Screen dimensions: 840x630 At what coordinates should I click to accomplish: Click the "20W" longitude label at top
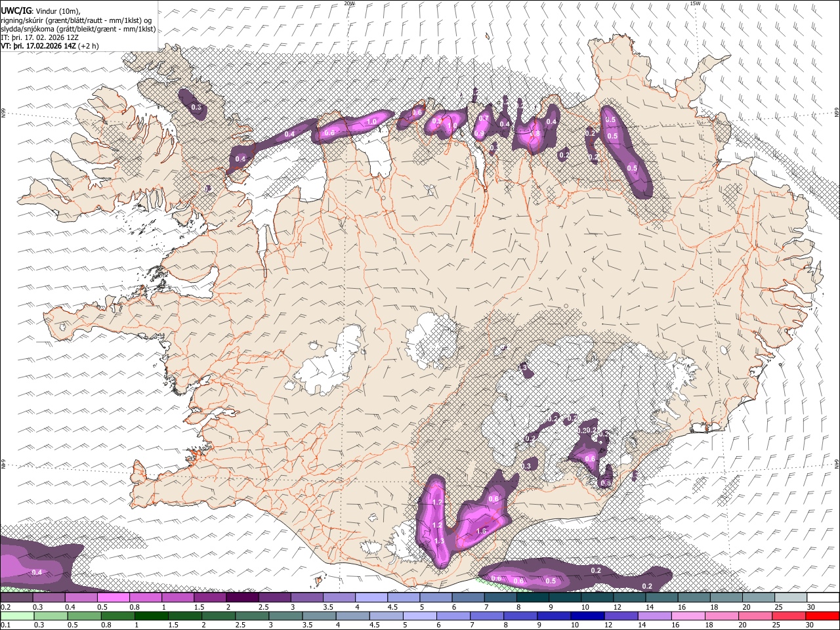click(349, 3)
